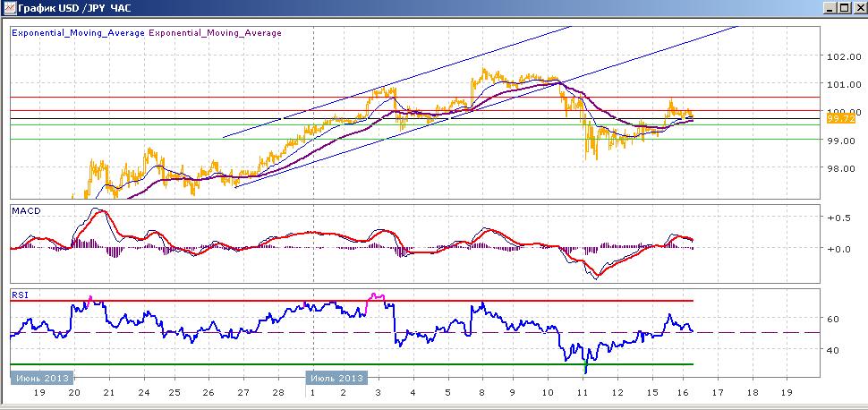Close the USD/JPY chart window
The width and height of the screenshot is (868, 410).
click(x=858, y=8)
